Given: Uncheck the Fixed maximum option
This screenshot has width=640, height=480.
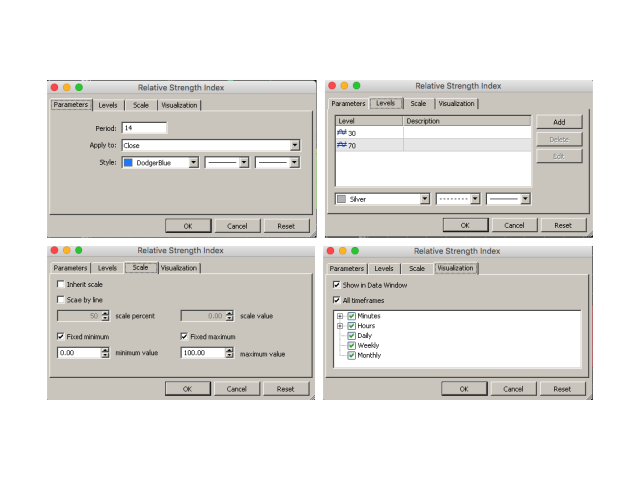Looking at the screenshot, I should click(x=185, y=337).
